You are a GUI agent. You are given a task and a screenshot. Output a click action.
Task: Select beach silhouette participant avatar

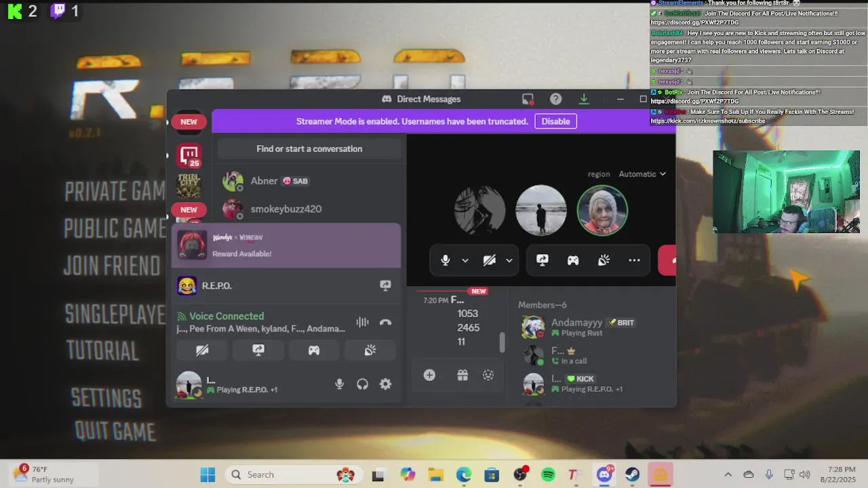click(540, 210)
